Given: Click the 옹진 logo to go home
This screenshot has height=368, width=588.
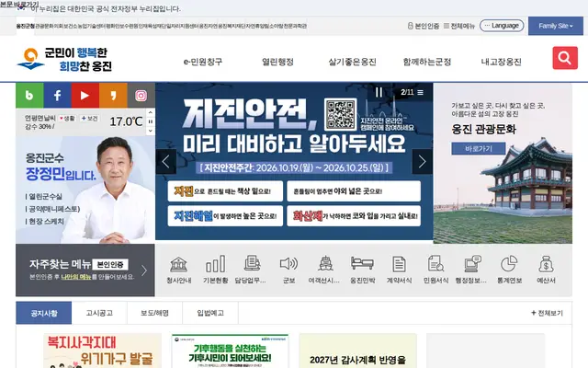Looking at the screenshot, I should [64, 59].
